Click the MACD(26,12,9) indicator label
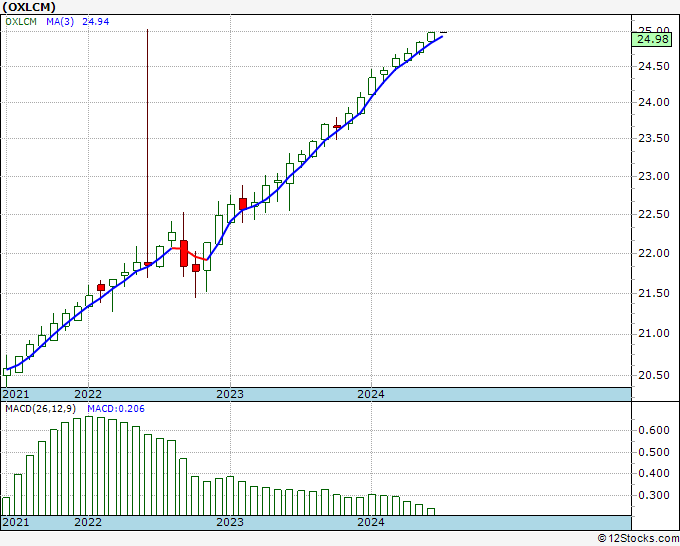The height and width of the screenshot is (546, 680). pyautogui.click(x=41, y=409)
